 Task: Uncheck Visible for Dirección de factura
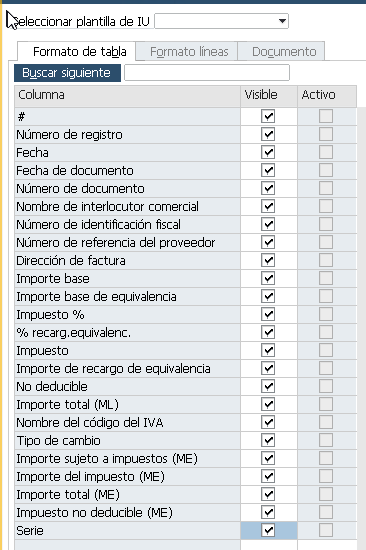268,261
